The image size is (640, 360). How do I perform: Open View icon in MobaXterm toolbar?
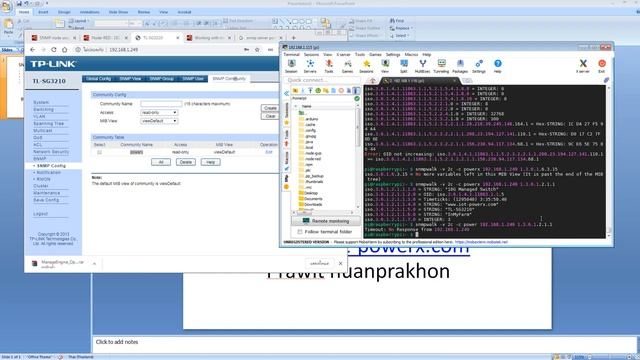(385, 66)
